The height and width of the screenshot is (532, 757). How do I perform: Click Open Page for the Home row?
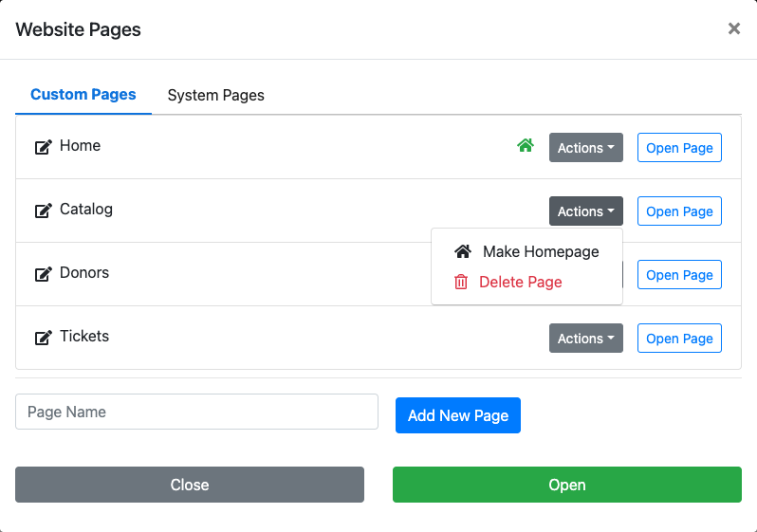(679, 148)
